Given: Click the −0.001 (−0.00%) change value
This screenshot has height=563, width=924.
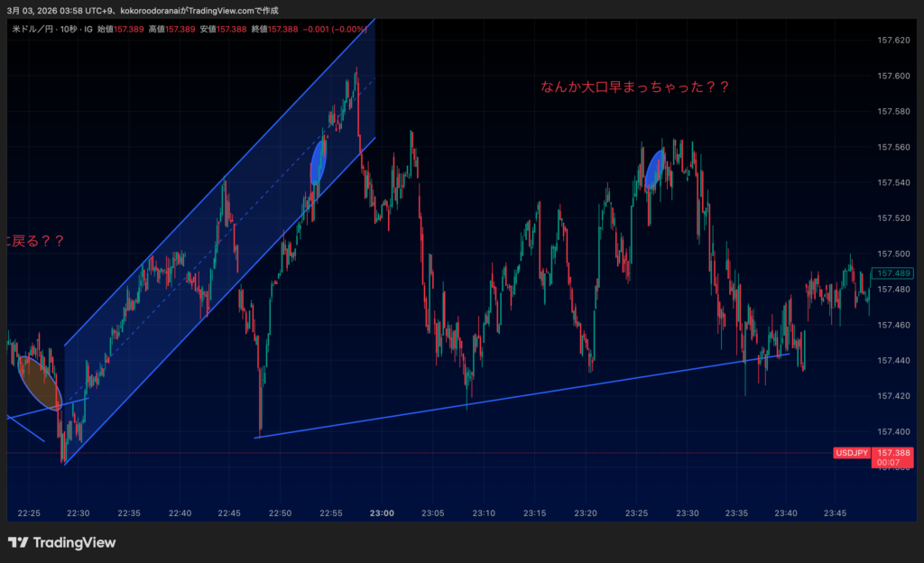Looking at the screenshot, I should (336, 30).
